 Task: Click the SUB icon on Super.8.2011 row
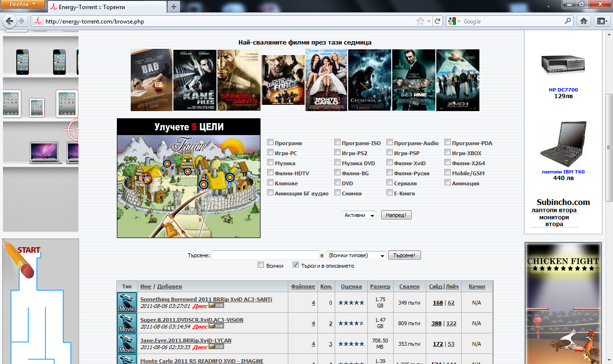[x=219, y=326]
